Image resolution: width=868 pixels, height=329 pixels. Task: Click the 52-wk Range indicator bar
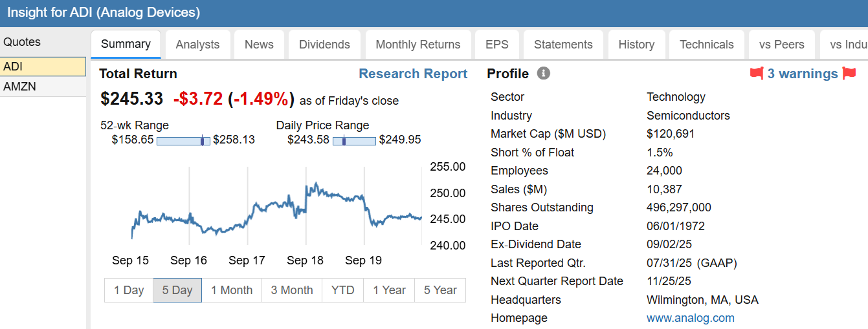184,140
